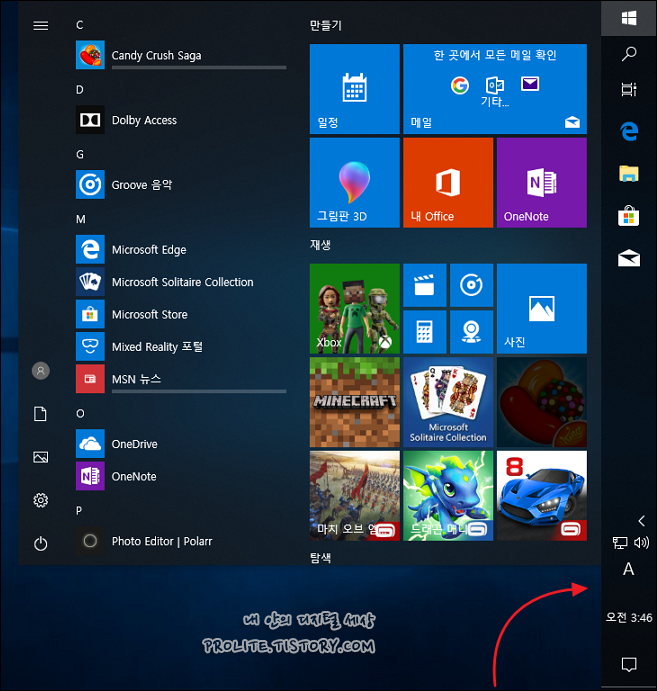Open the clock showing 오전 3:46
657x691 pixels.
[x=629, y=617]
